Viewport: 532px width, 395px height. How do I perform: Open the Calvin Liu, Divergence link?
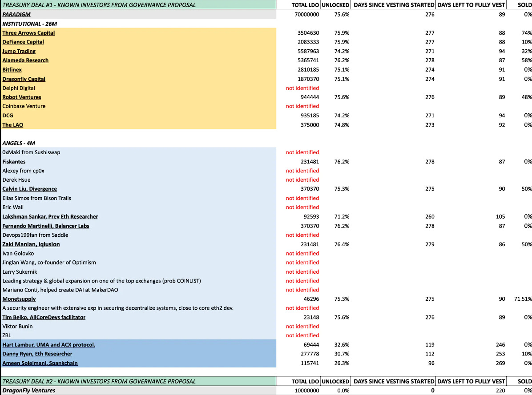tap(29, 189)
